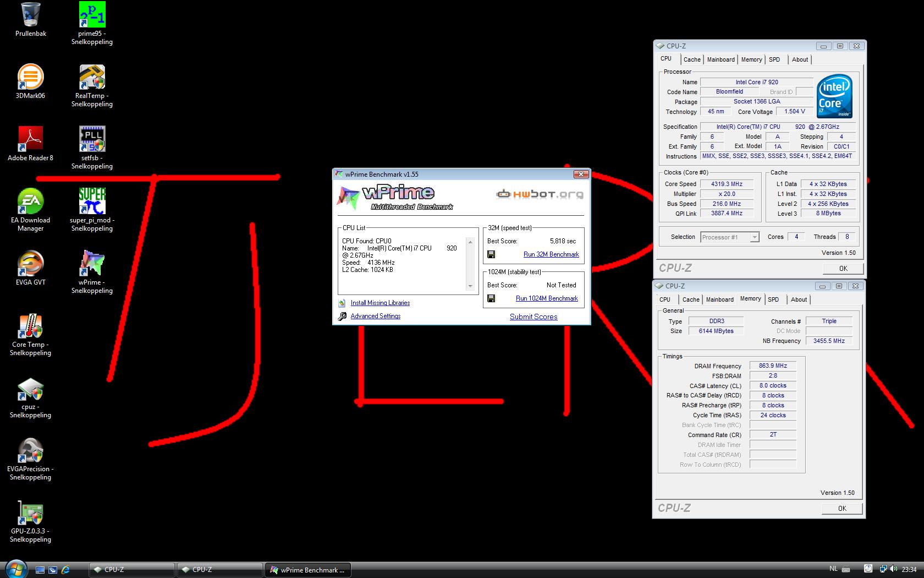Click the Core Voltage value 1.504 V

[x=794, y=111]
